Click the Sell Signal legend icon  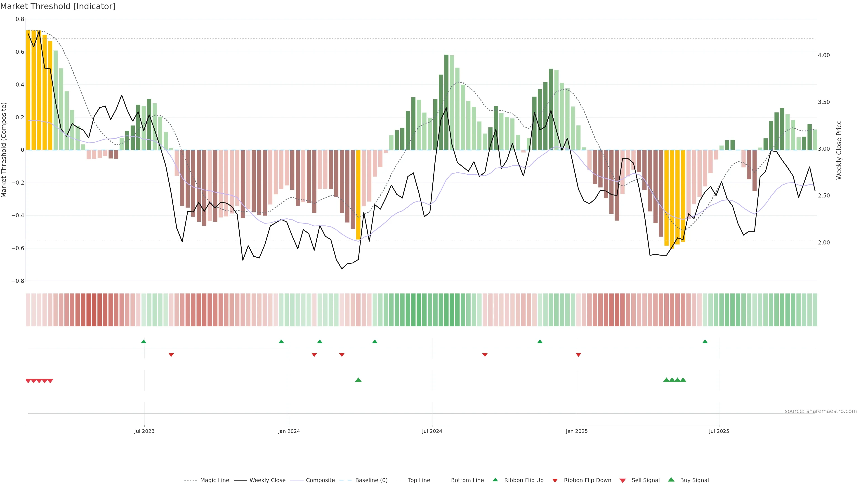(623, 481)
